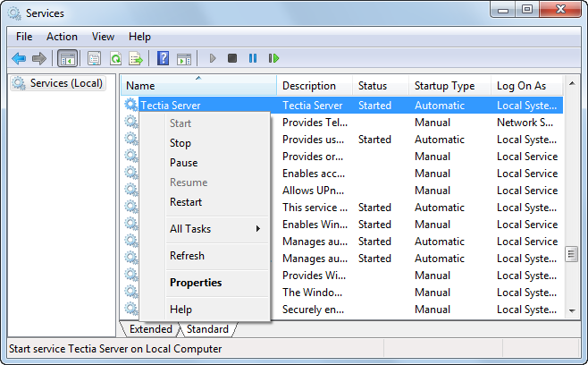Viewport: 588px width, 365px height.
Task: Click the Forward arrow toolbar icon
Action: [x=39, y=58]
